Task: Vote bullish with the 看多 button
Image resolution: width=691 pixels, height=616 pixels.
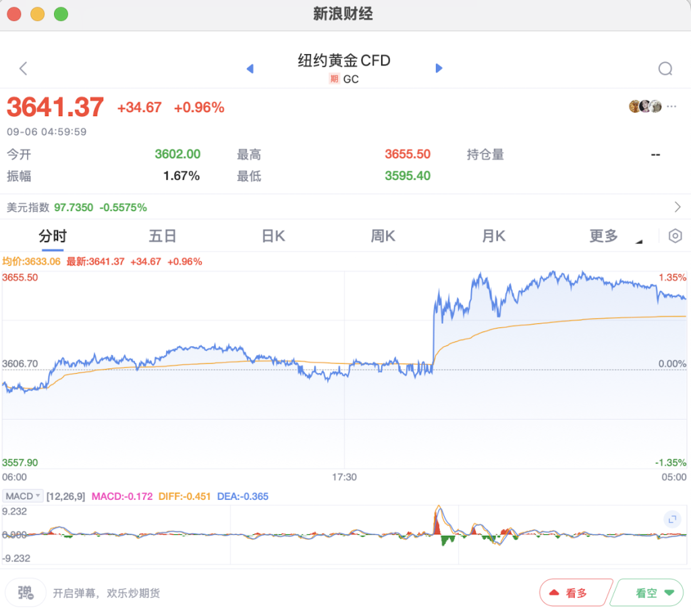Action: pyautogui.click(x=575, y=592)
